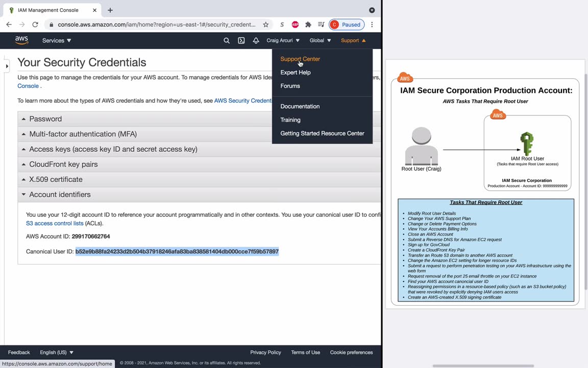Click the Chrome profile dropdown circle icon
This screenshot has height=368, width=588.
pyautogui.click(x=372, y=10)
